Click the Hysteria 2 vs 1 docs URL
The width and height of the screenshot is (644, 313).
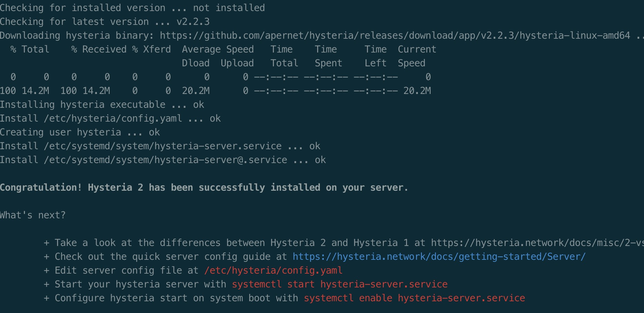pyautogui.click(x=537, y=243)
